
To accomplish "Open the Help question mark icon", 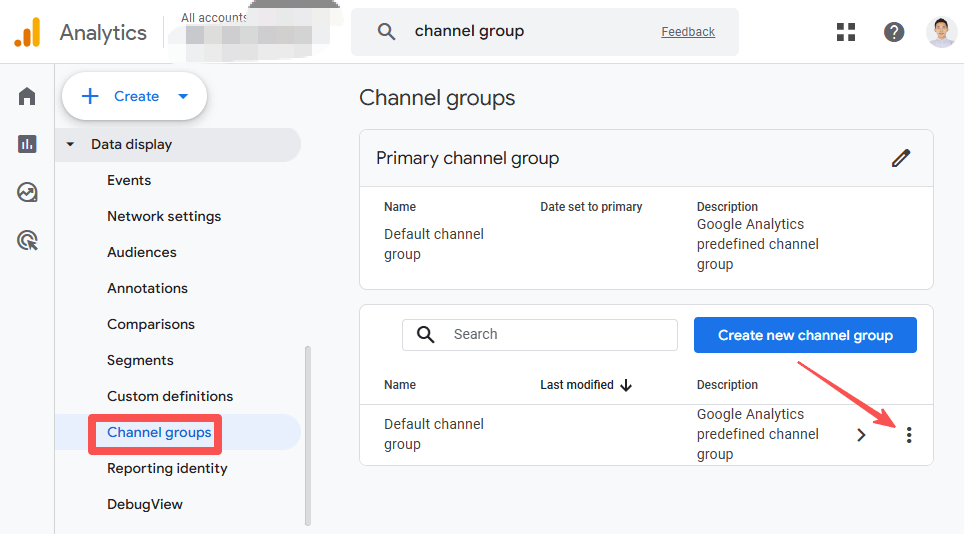I will (894, 32).
